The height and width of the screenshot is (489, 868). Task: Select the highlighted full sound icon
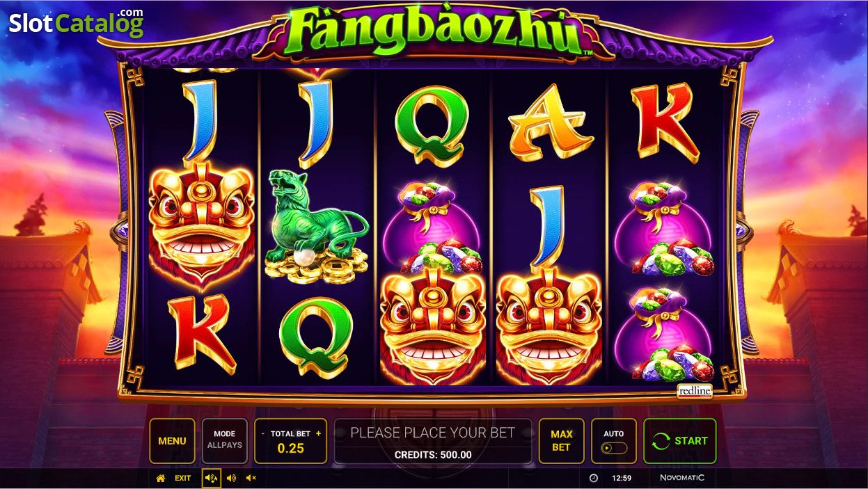212,478
